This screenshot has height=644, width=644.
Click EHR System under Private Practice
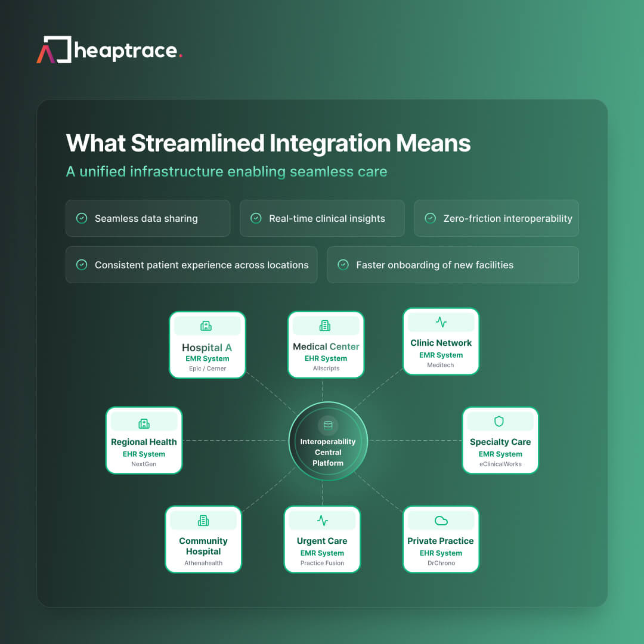pos(441,553)
